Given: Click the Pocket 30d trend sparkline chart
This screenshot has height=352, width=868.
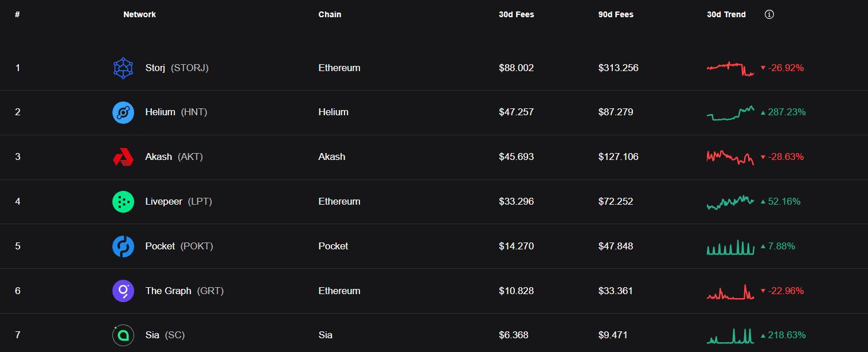Looking at the screenshot, I should 730,248.
